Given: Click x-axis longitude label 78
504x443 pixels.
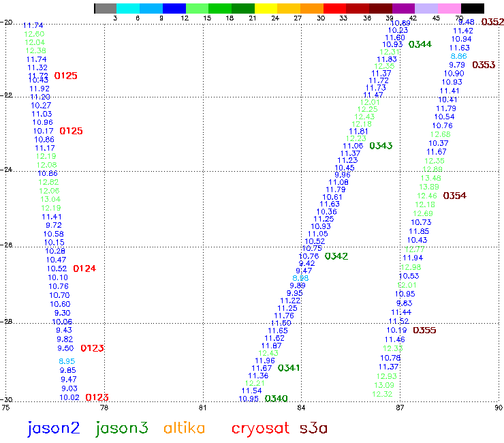Looking at the screenshot, I should pos(104,408).
